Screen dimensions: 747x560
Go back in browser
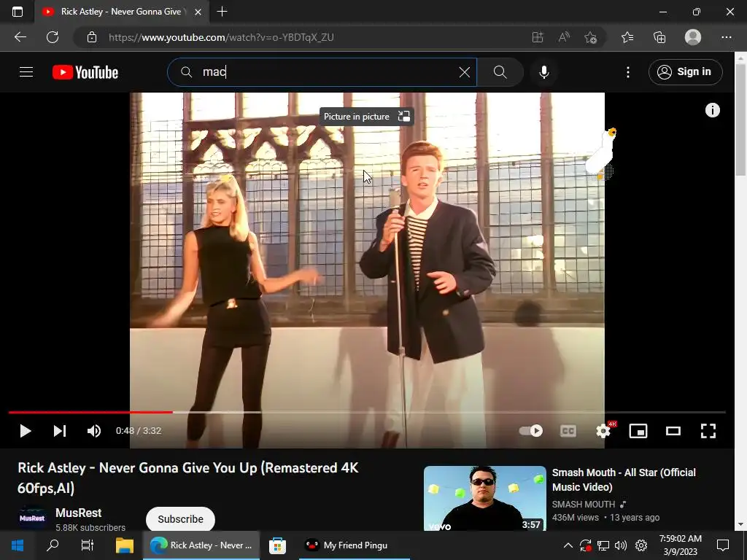click(20, 37)
